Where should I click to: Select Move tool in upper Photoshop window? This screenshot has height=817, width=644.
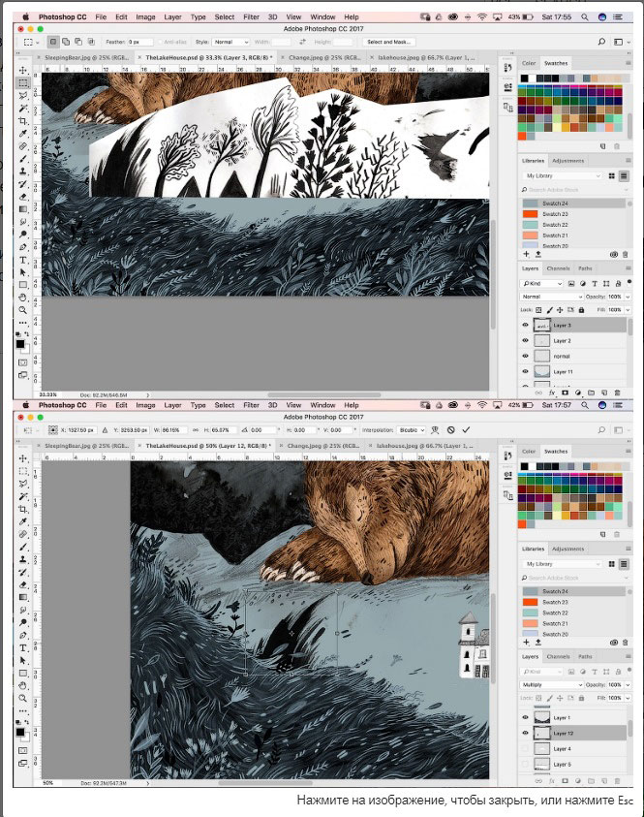point(23,71)
